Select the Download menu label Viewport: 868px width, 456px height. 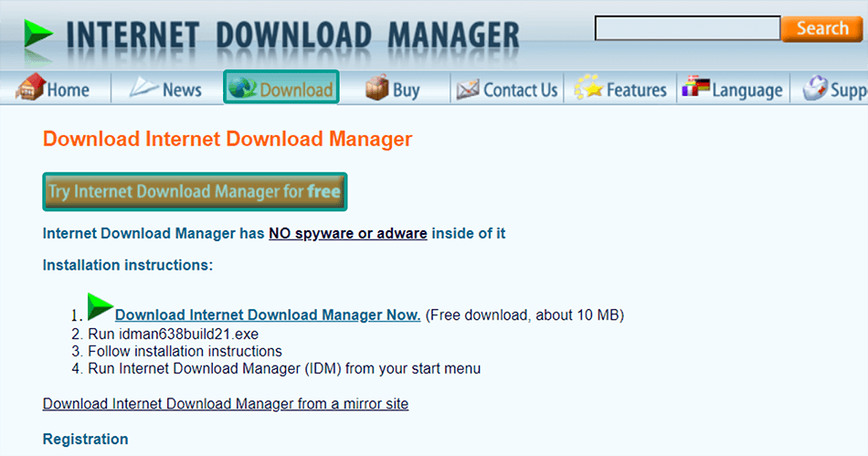pyautogui.click(x=296, y=90)
